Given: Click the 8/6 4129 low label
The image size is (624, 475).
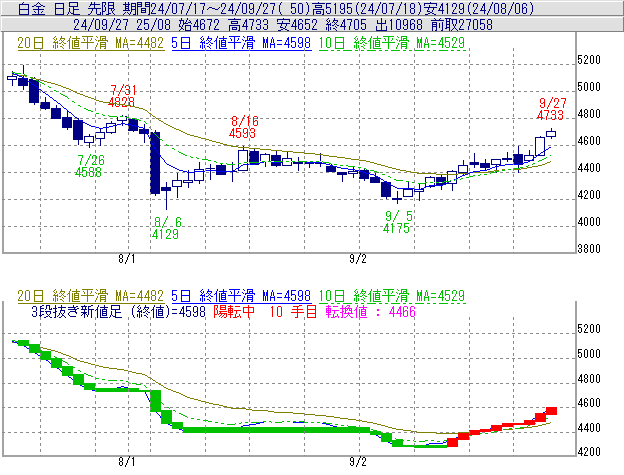Looking at the screenshot, I should click(166, 228).
